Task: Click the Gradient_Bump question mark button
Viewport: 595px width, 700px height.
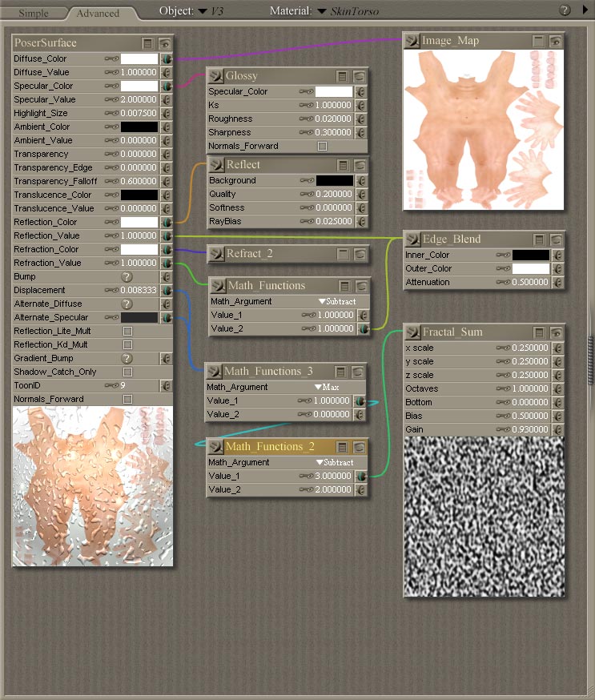Action: click(x=127, y=359)
